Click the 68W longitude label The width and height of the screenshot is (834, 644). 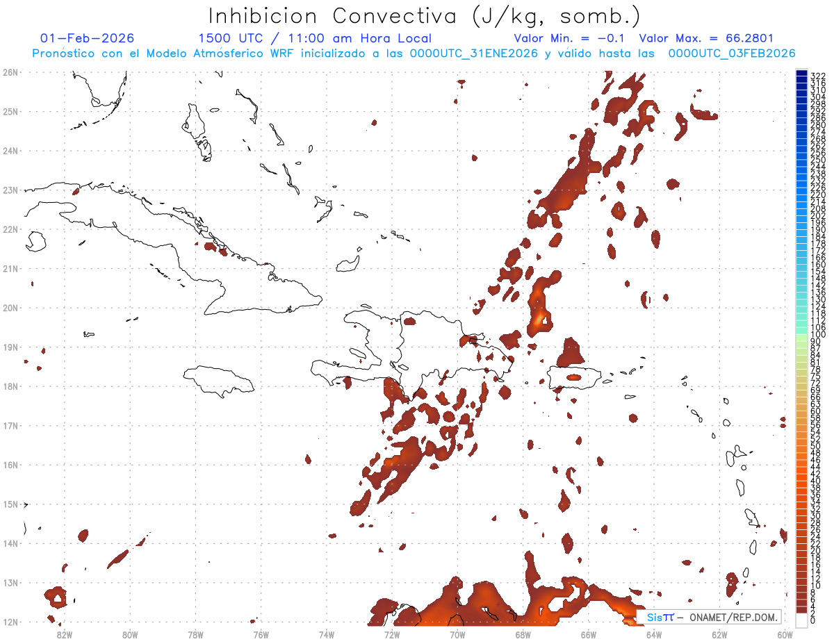[523, 634]
